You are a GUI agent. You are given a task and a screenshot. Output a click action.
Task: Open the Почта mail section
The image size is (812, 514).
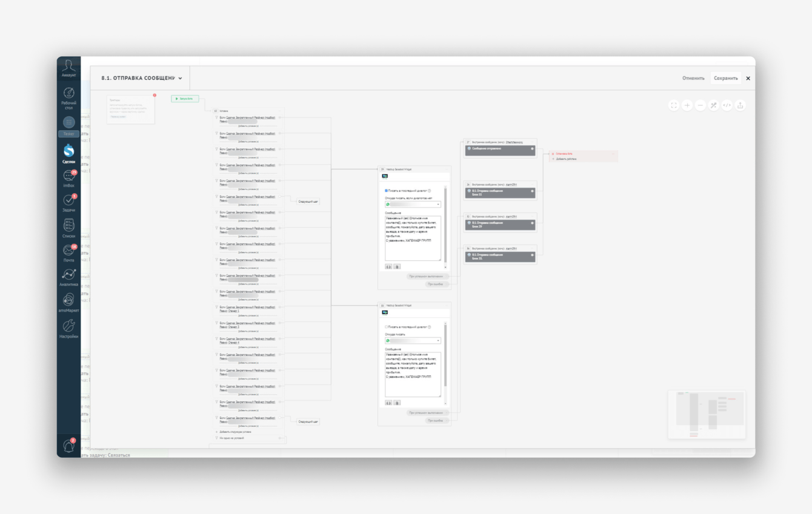point(68,253)
